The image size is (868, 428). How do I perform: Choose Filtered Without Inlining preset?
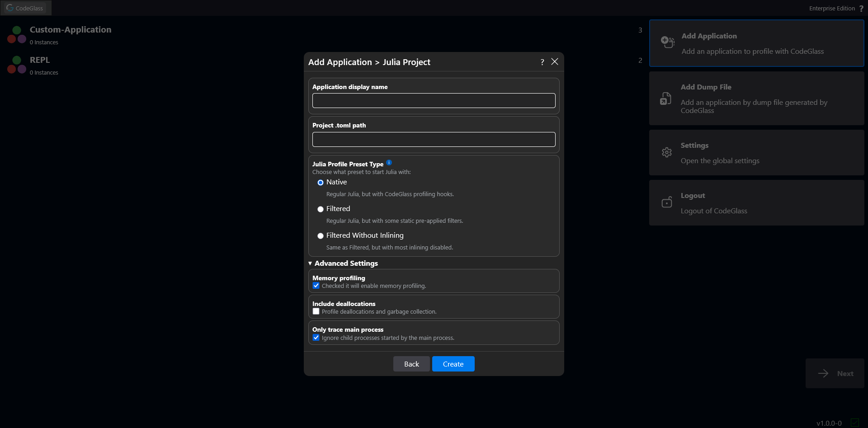321,236
